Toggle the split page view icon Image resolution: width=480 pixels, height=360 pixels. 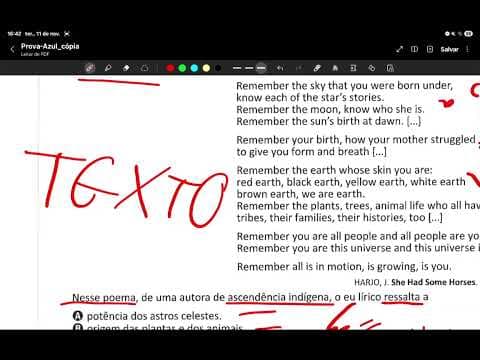point(414,49)
